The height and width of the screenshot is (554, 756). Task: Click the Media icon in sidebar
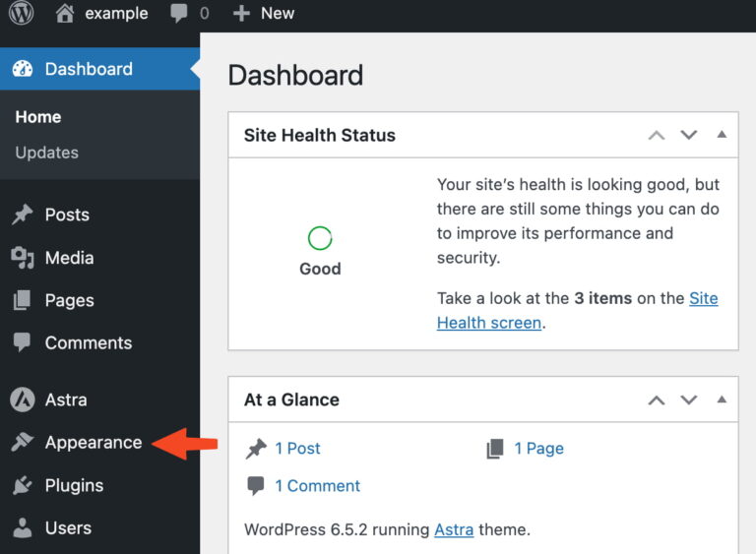click(22, 258)
